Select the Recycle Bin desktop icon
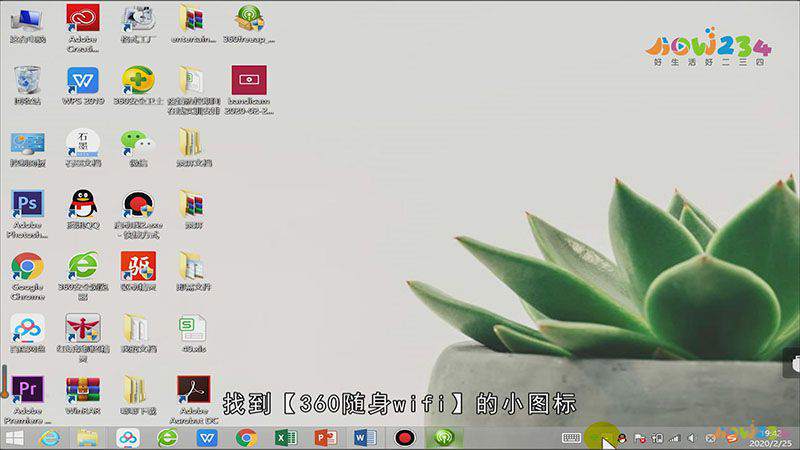 pos(28,86)
